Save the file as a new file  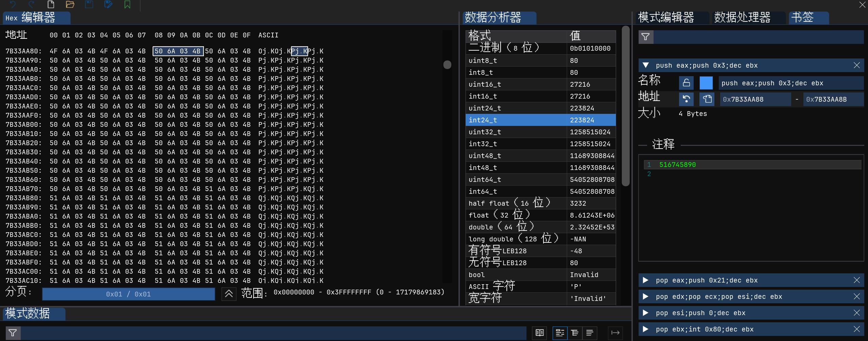[108, 5]
